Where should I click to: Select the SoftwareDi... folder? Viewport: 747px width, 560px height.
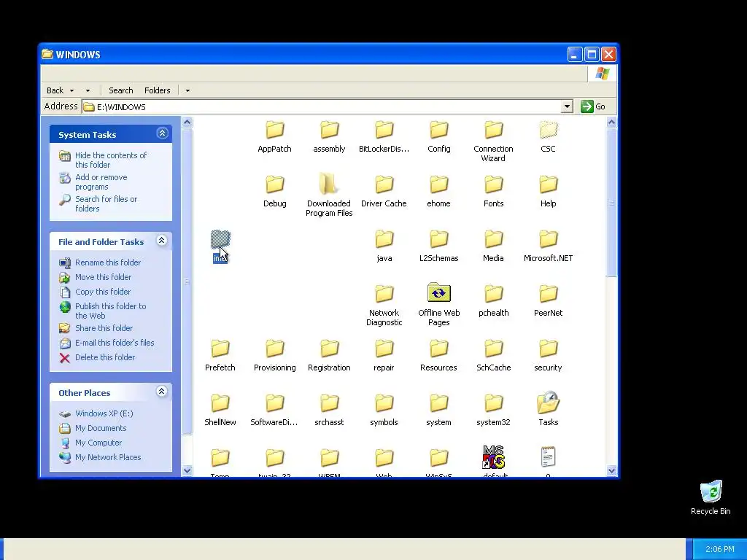[274, 411]
